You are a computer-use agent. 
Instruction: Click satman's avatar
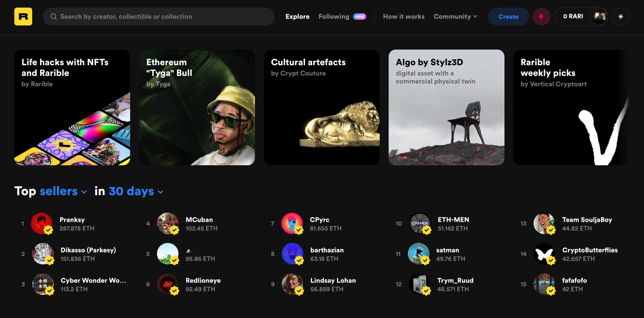[x=419, y=254]
